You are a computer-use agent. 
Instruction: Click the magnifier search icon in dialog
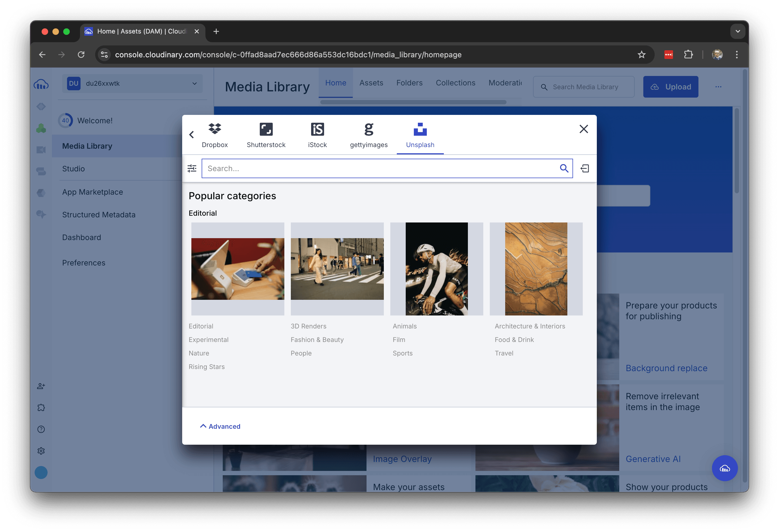pos(564,168)
